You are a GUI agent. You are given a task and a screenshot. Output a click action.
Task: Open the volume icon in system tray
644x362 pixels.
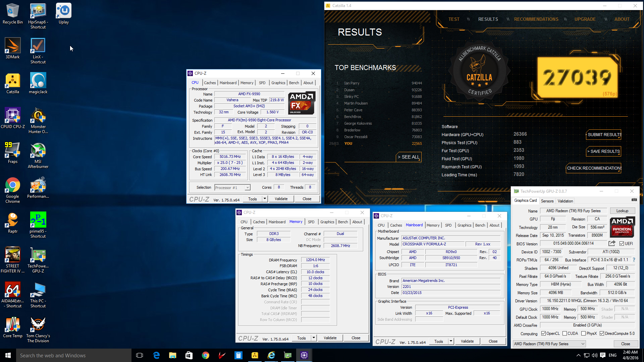click(594, 355)
